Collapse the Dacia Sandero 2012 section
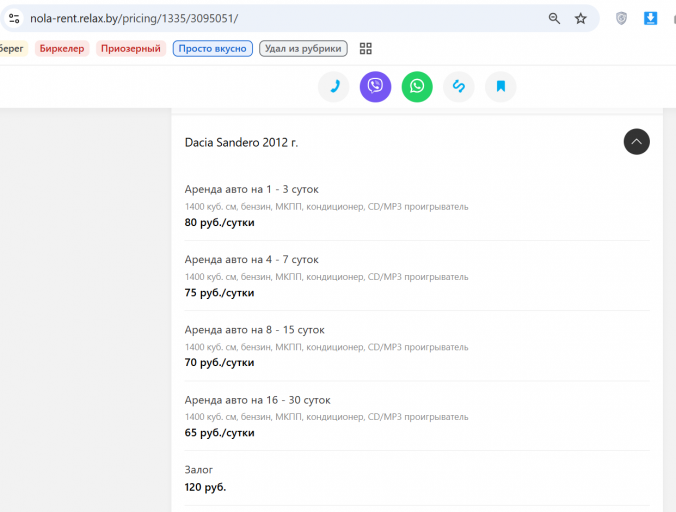This screenshot has height=512, width=676. click(x=636, y=142)
